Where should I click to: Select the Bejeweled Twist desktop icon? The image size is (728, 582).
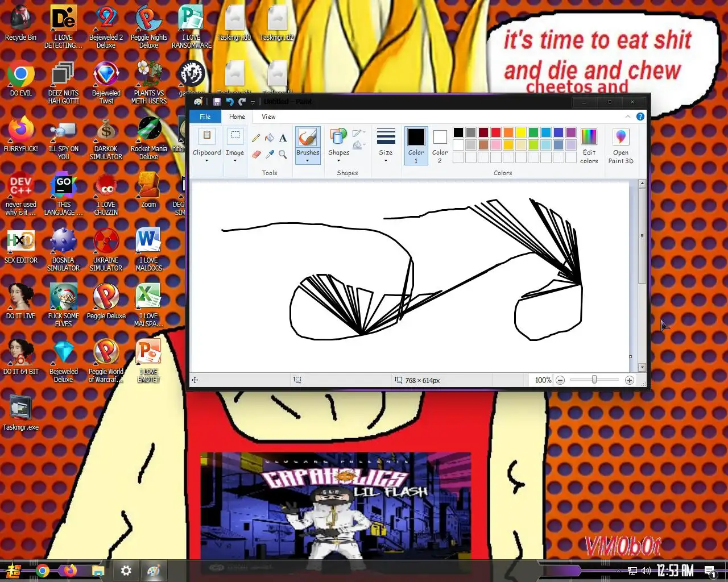click(106, 83)
